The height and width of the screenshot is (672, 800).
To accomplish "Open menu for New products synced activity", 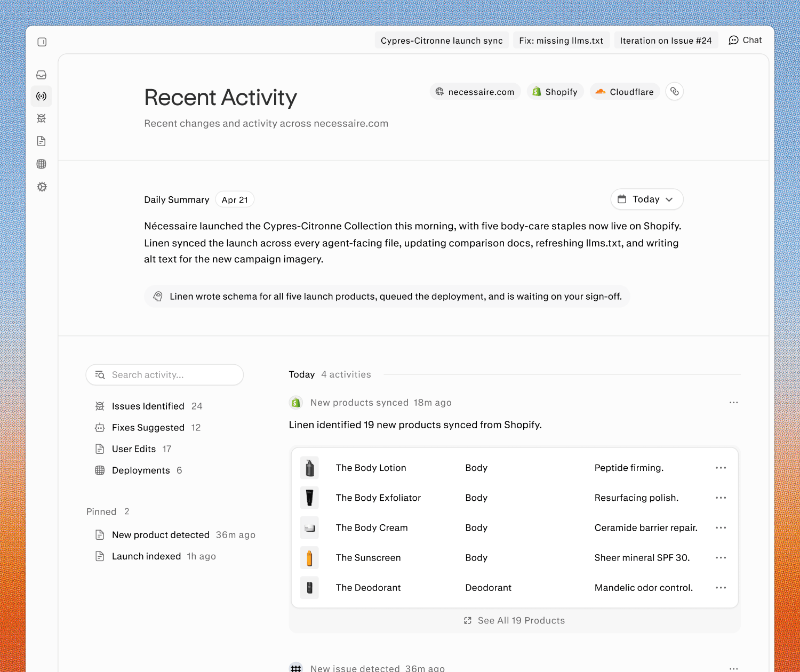I will (x=734, y=403).
